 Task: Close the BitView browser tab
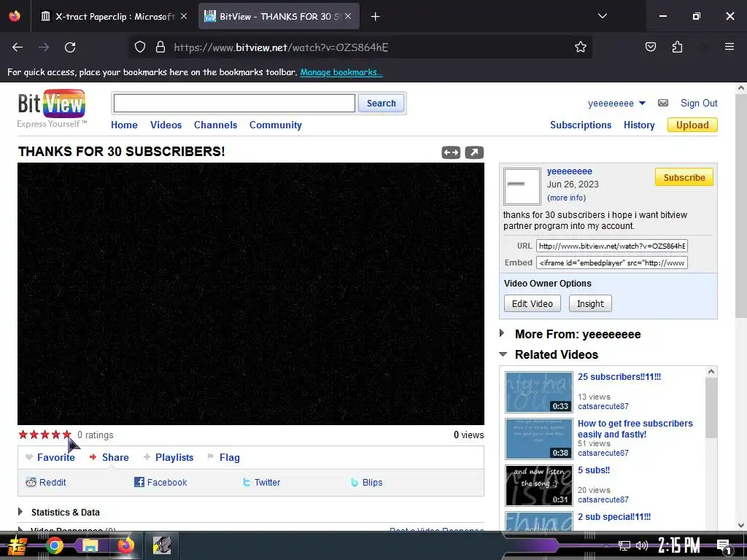tap(348, 16)
